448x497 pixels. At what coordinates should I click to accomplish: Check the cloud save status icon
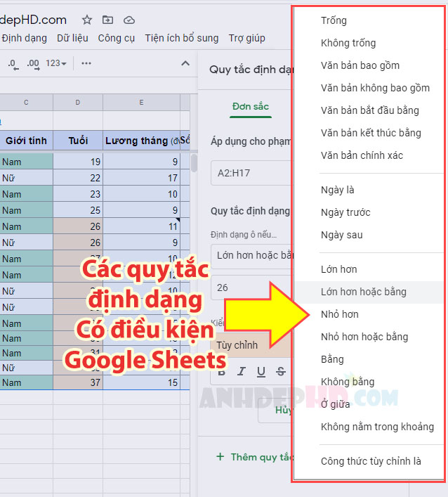click(x=129, y=20)
